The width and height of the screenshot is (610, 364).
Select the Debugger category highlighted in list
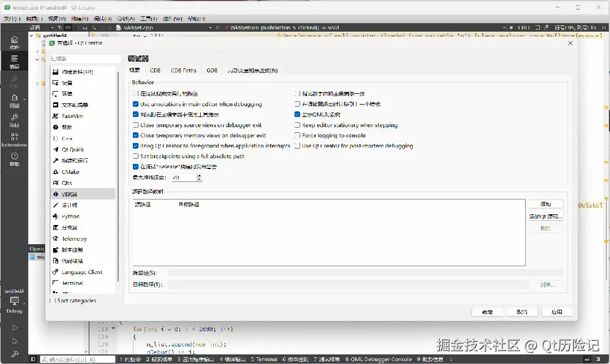coord(83,194)
